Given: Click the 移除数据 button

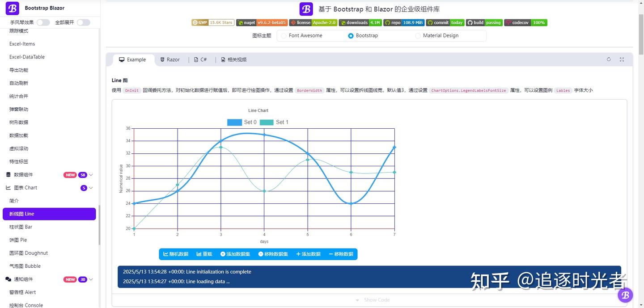Looking at the screenshot, I should click(x=341, y=254).
